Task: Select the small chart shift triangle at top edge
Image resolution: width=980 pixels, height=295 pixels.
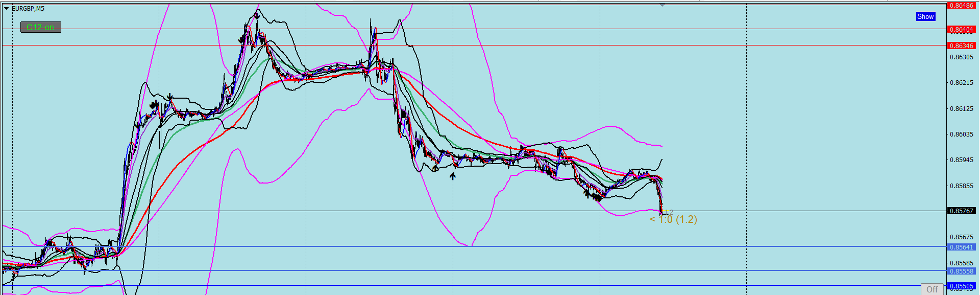Action: pos(662,5)
